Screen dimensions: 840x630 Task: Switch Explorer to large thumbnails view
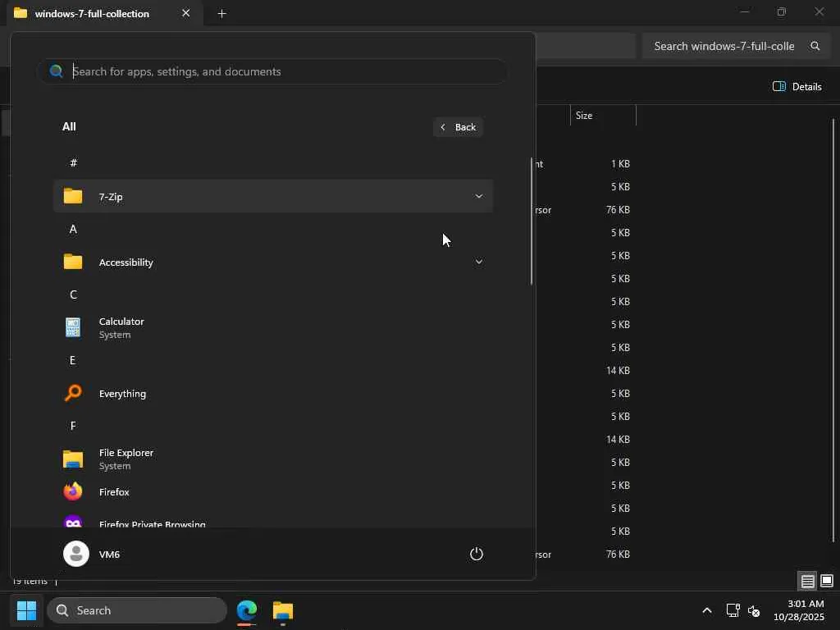pos(827,581)
